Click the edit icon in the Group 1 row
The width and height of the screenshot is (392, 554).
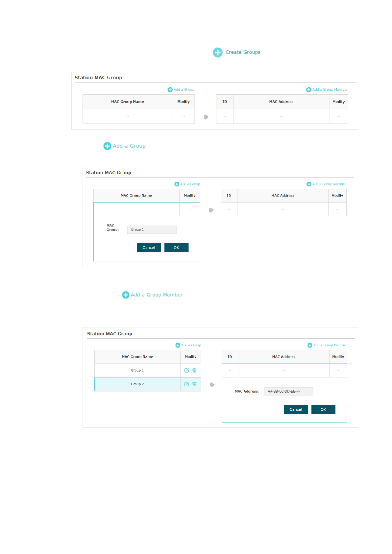[x=186, y=370]
